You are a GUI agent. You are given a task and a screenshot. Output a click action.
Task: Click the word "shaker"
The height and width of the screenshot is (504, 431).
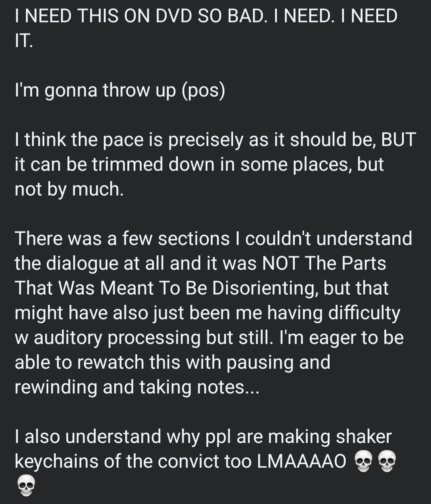364,437
